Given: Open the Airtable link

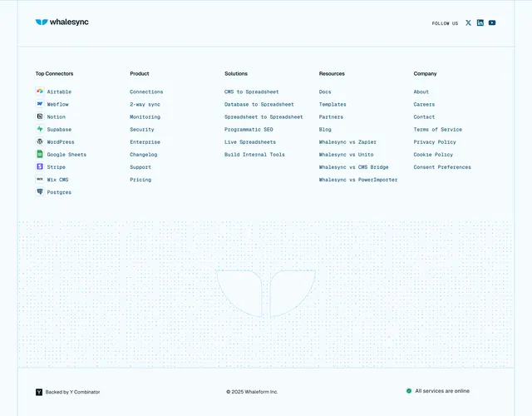Looking at the screenshot, I should (59, 92).
